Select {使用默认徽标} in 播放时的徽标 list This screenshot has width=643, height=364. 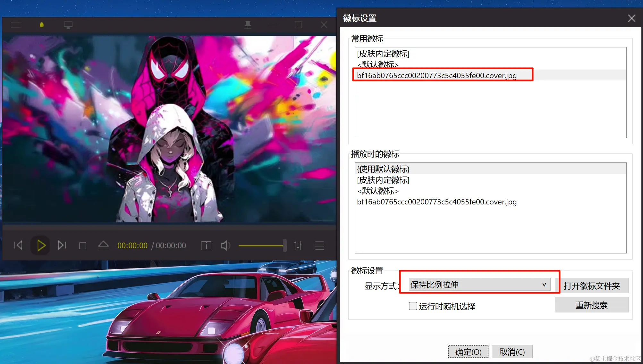click(x=383, y=169)
